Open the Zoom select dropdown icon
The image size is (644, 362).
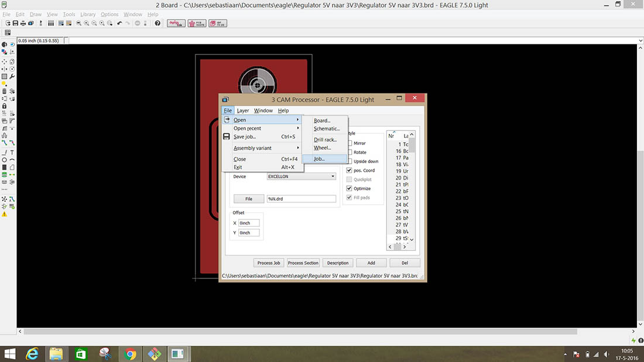(x=109, y=23)
